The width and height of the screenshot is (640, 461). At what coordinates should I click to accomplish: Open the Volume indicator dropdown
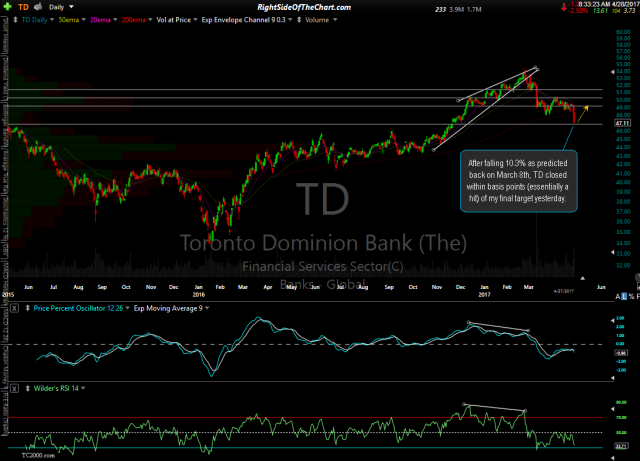click(x=321, y=20)
